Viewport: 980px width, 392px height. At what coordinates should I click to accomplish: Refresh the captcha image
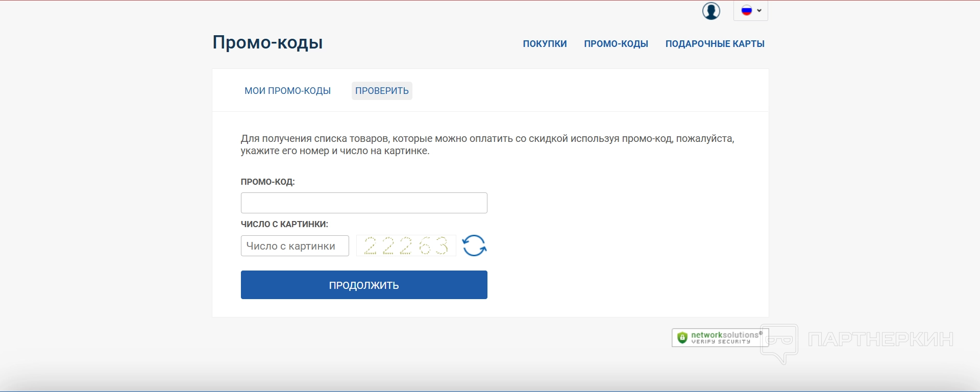(474, 246)
